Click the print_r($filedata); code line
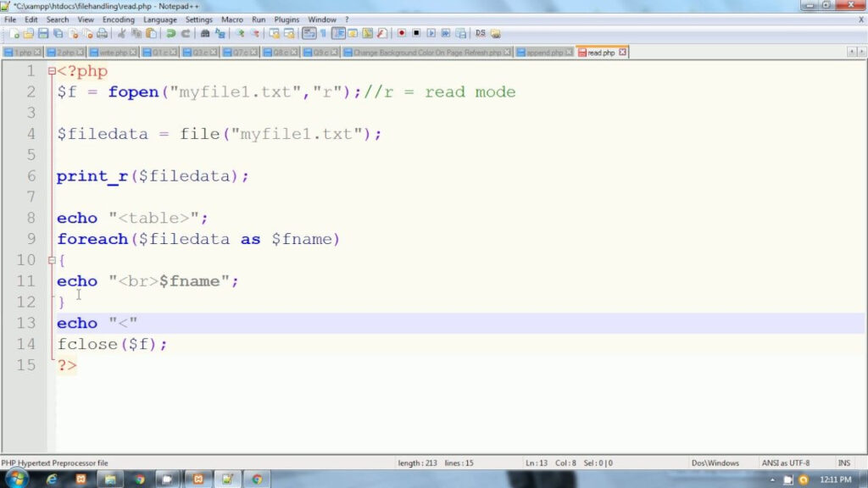Viewport: 868px width, 488px height. tap(153, 176)
